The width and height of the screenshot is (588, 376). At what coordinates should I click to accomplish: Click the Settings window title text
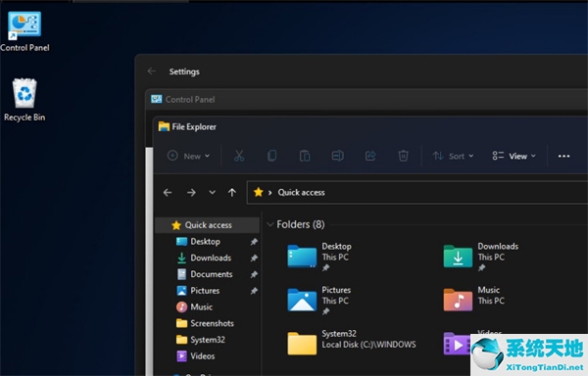tap(184, 71)
